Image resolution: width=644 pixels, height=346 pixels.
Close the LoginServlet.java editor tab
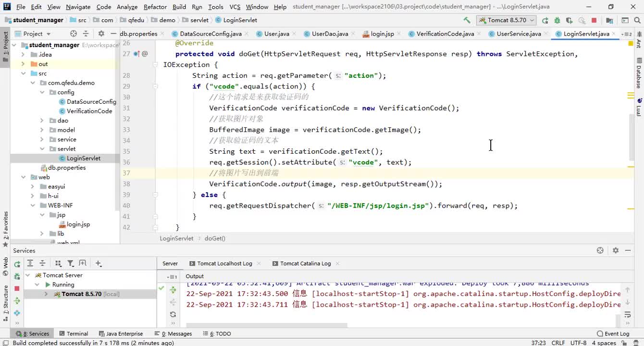click(x=614, y=34)
